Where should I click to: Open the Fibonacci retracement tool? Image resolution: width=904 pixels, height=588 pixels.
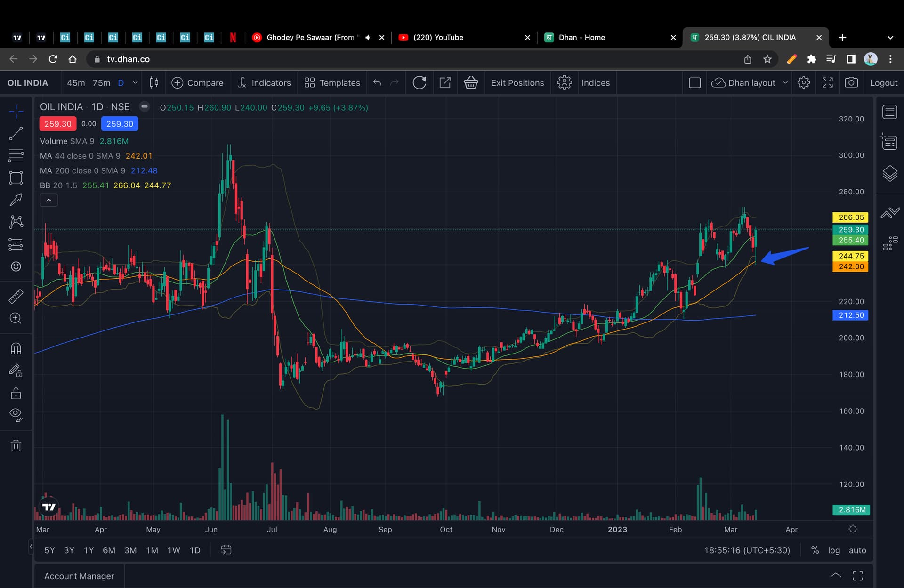tap(16, 155)
